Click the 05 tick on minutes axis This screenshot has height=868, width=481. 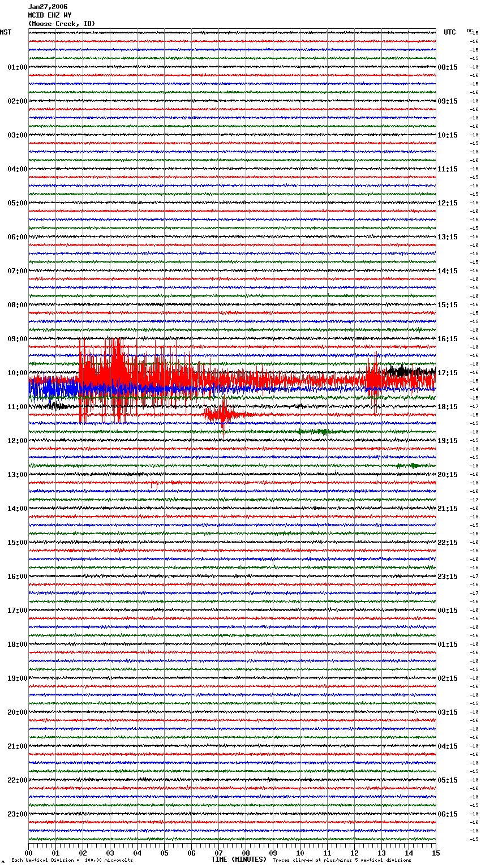click(x=164, y=853)
